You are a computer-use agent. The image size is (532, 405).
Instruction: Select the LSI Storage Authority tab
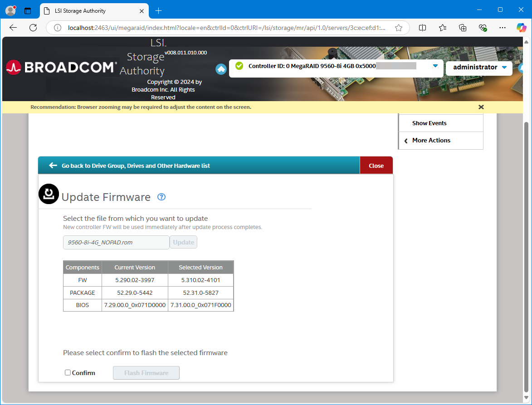pyautogui.click(x=94, y=11)
